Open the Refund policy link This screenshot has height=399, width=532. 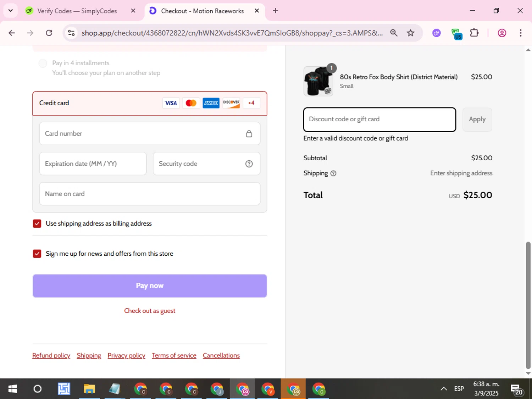point(51,355)
